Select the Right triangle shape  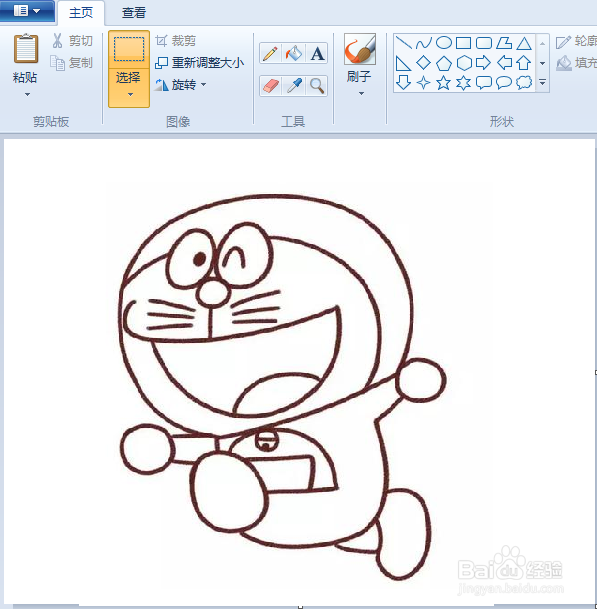point(404,63)
